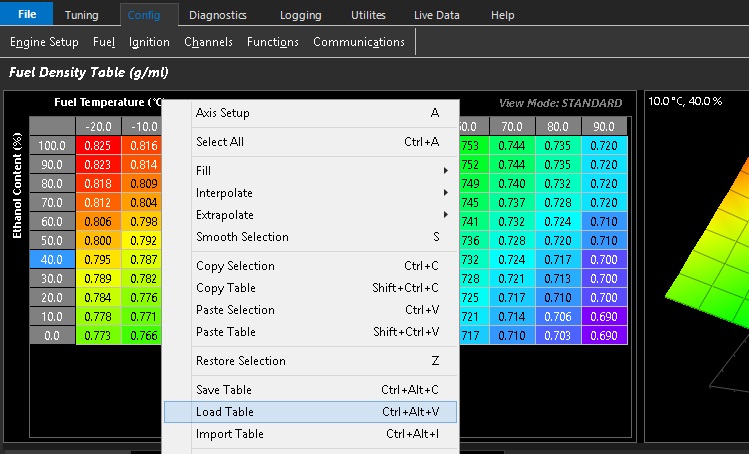Click cell 0.773 in 0.0 row
This screenshot has width=749, height=454.
[98, 335]
